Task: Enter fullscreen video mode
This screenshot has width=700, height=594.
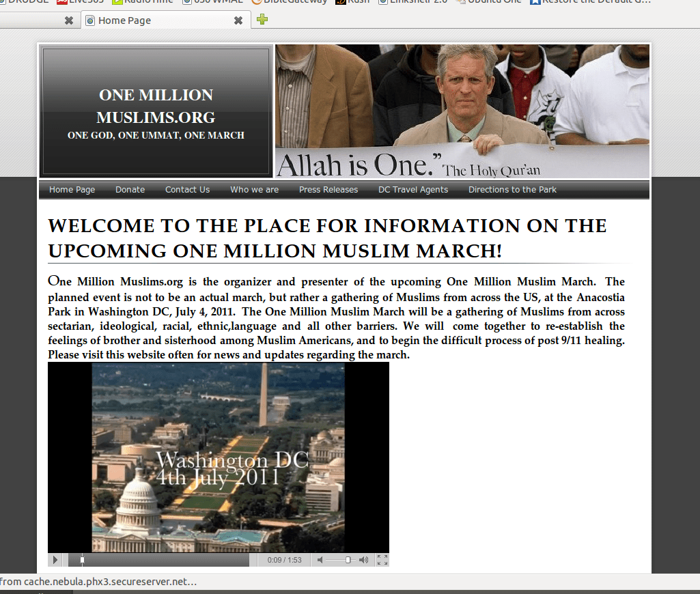Action: pos(382,560)
